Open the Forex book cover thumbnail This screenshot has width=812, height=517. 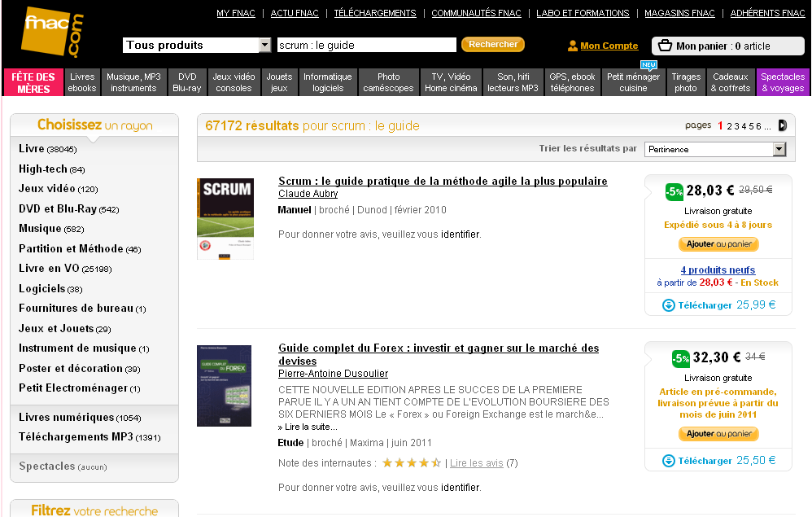coord(224,386)
